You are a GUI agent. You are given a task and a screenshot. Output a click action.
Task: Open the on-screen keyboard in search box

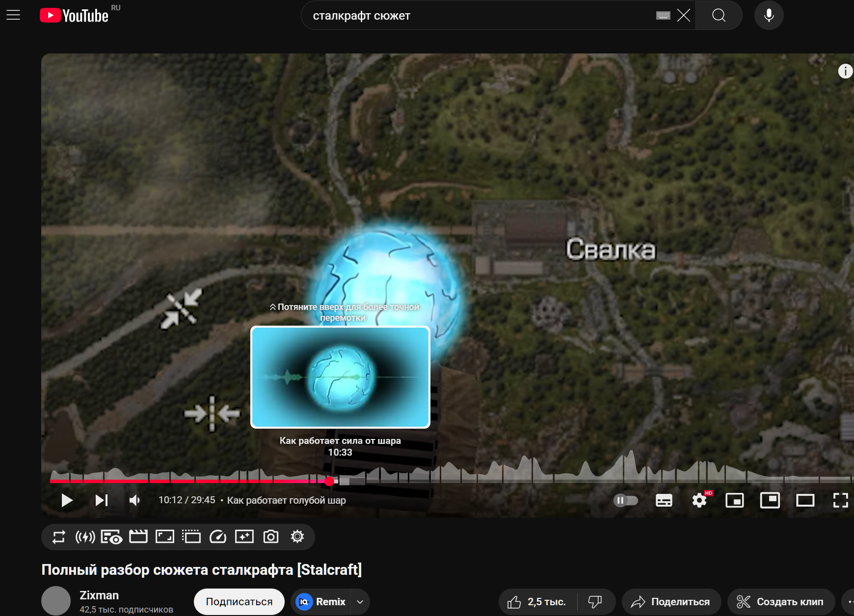[x=663, y=15]
